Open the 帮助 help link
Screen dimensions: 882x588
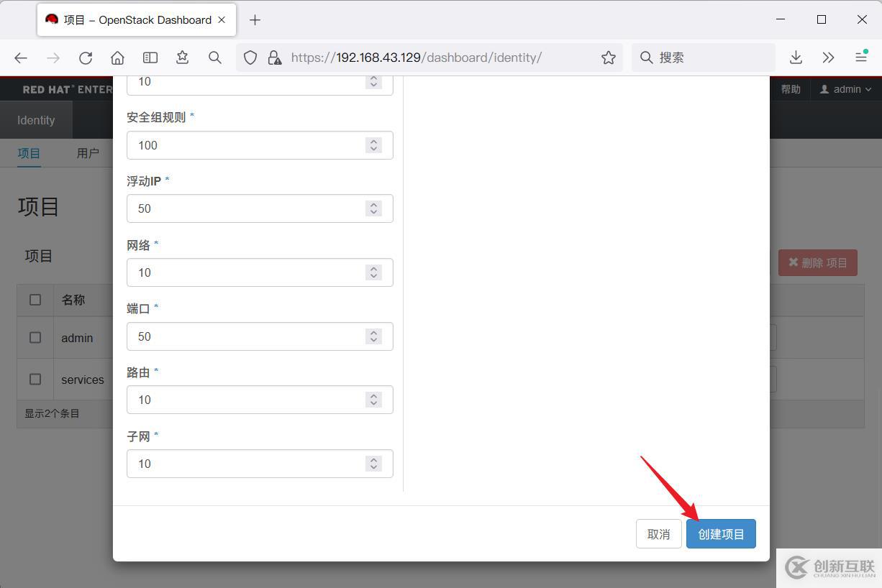click(x=791, y=89)
